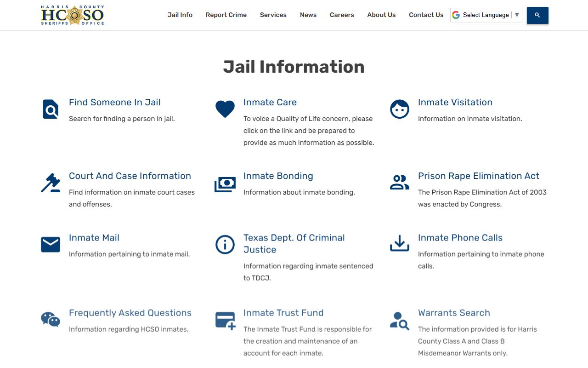This screenshot has height=368, width=588.
Task: Open the About Us menu
Action: [x=381, y=15]
